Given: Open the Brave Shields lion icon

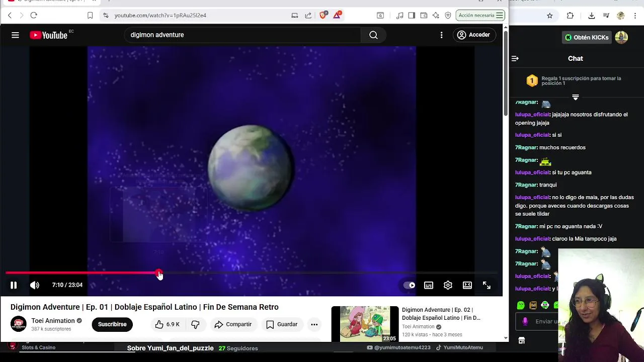Looking at the screenshot, I should click(x=324, y=15).
